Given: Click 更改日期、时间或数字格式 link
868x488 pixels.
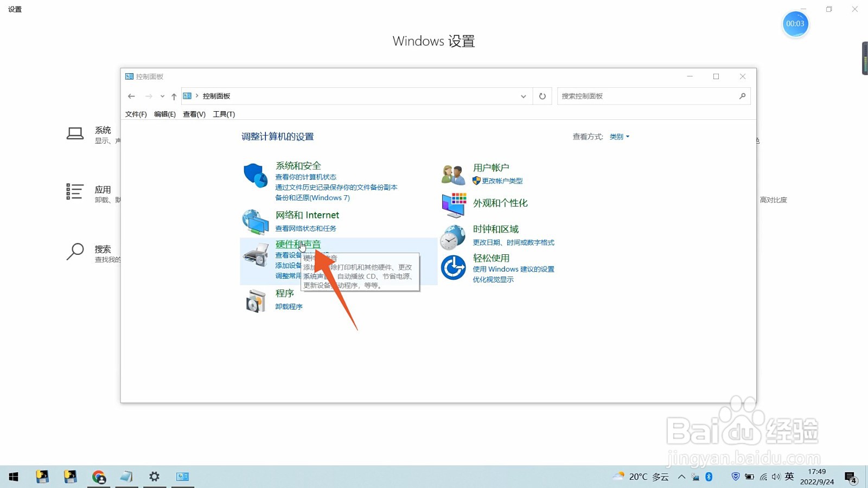Looking at the screenshot, I should 514,242.
